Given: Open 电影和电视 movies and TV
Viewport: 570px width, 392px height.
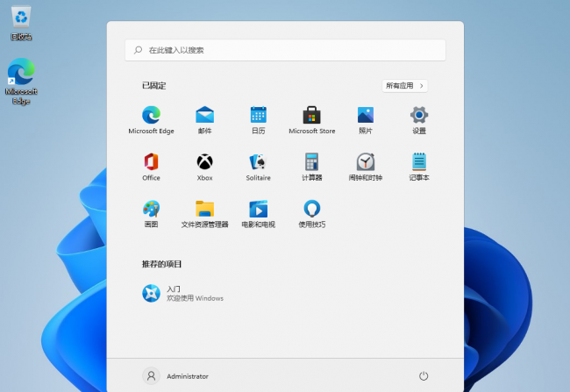Looking at the screenshot, I should coord(259,214).
